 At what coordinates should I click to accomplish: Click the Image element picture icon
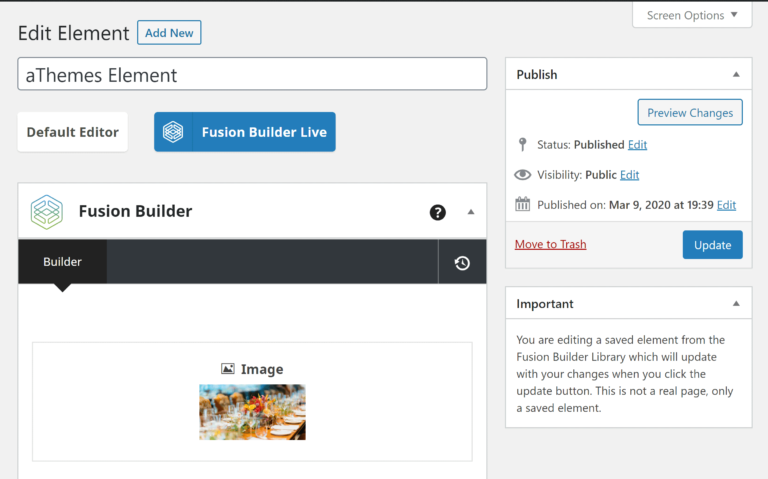coord(228,369)
